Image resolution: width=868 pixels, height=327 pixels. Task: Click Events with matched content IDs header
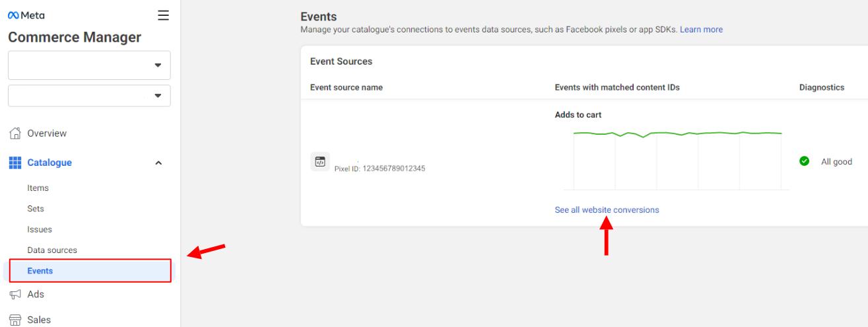(617, 88)
